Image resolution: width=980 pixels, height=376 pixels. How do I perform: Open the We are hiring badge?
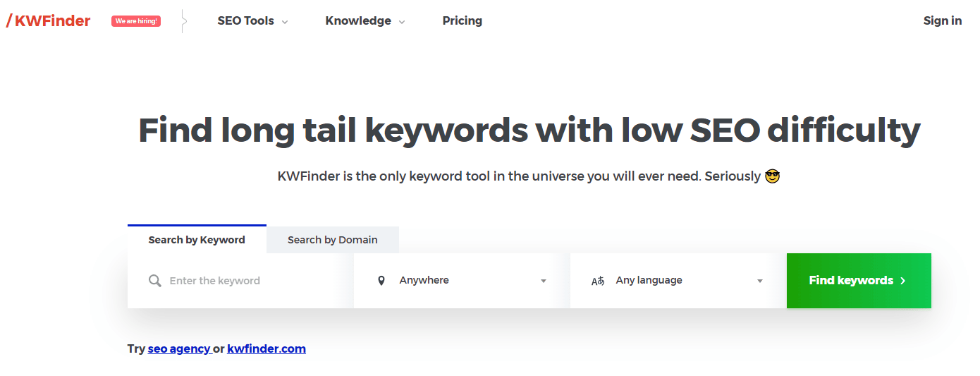(x=136, y=21)
